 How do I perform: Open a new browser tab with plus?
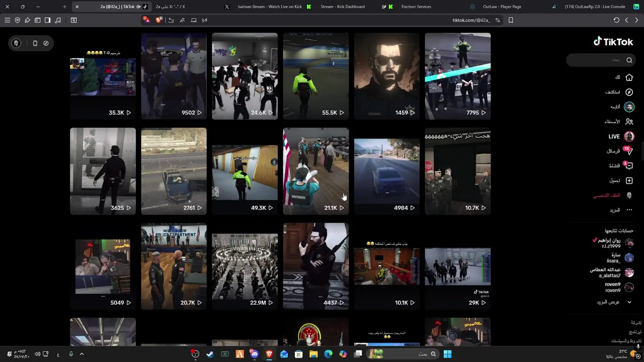64,7
